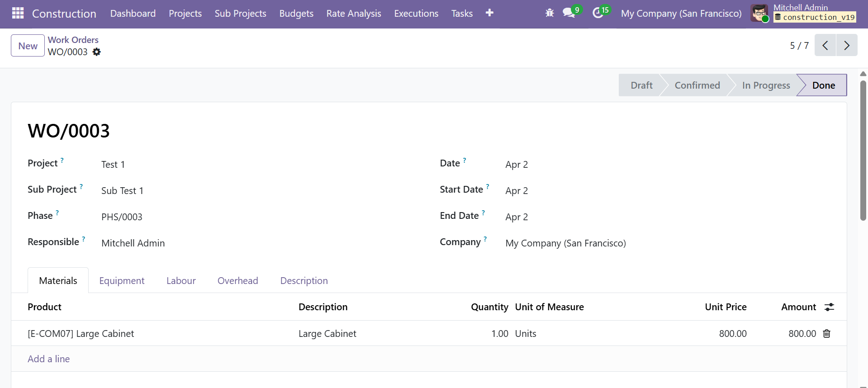Set status to In Progress
Screen dimensions: 868x388
coord(765,85)
